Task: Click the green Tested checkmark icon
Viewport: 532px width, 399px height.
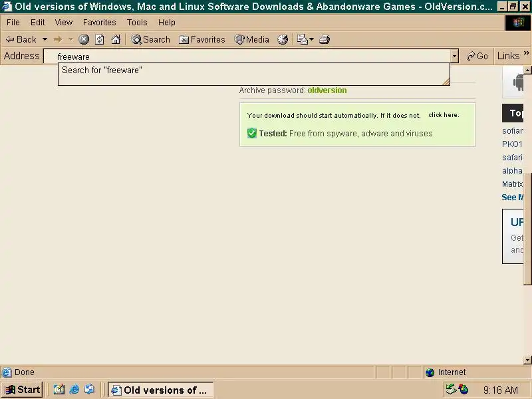Action: [x=252, y=133]
